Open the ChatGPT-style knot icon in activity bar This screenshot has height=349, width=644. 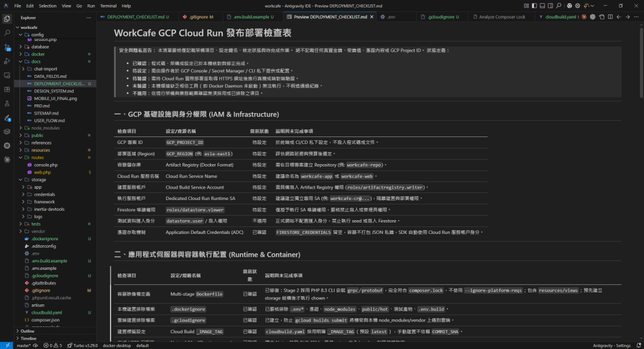(x=7, y=146)
